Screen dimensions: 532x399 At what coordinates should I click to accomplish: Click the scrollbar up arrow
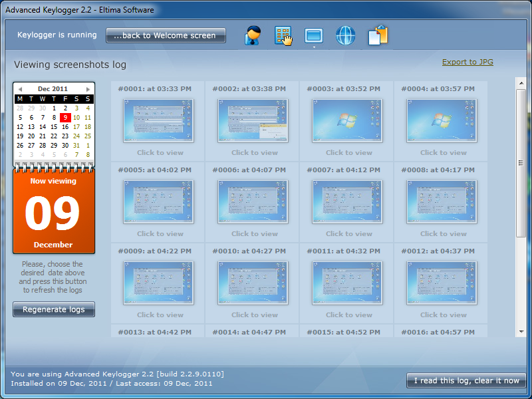521,83
